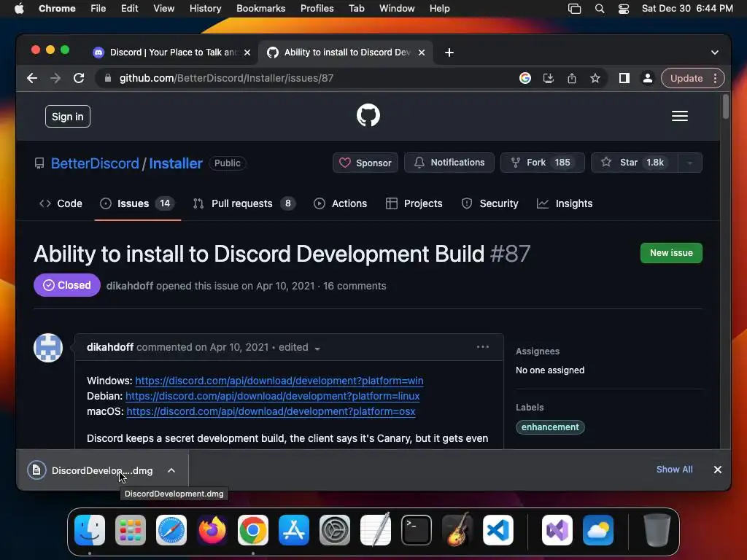Screen dimensions: 747x560
Task: Open the BetterDiscord owner link
Action: (x=95, y=163)
